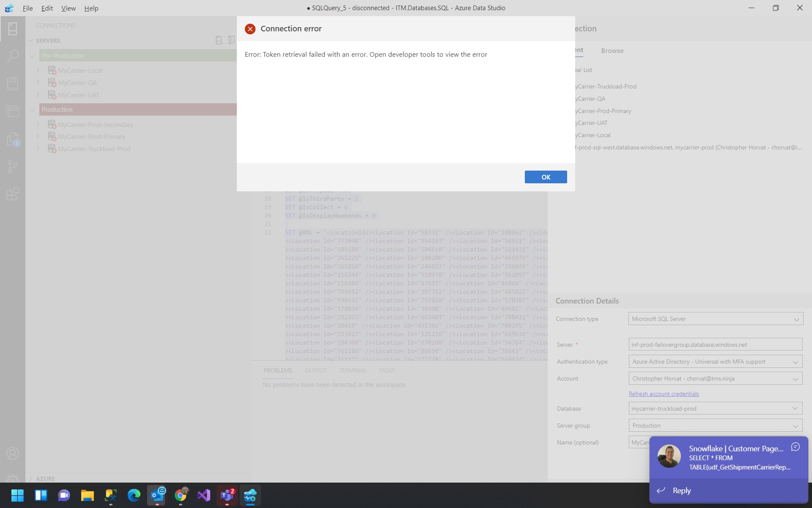The image size is (812, 508).
Task: Open the File menu
Action: pos(27,8)
